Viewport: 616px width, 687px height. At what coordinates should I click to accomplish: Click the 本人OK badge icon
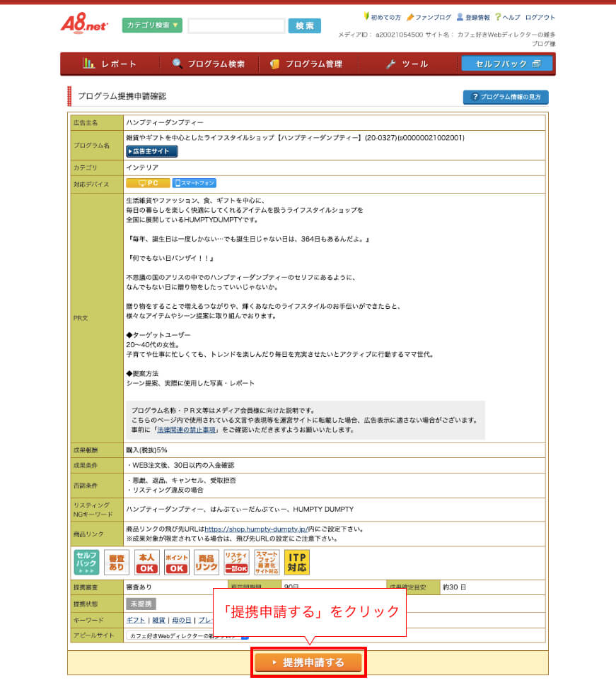[x=147, y=562]
